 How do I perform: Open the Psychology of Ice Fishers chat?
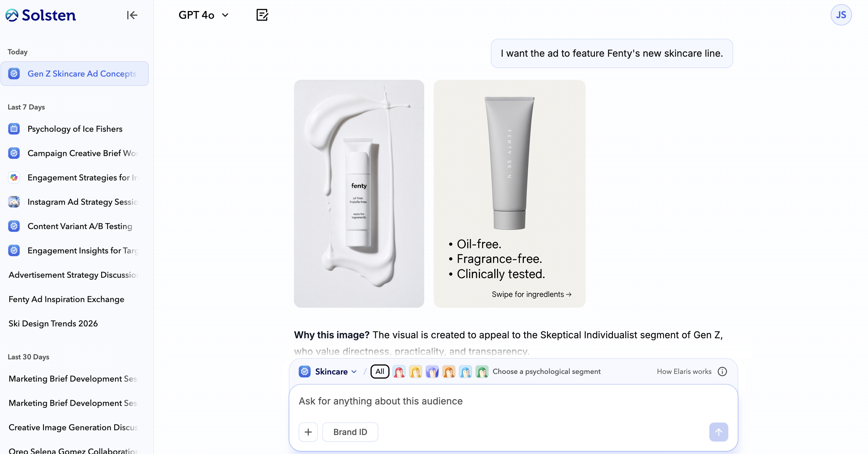click(74, 129)
